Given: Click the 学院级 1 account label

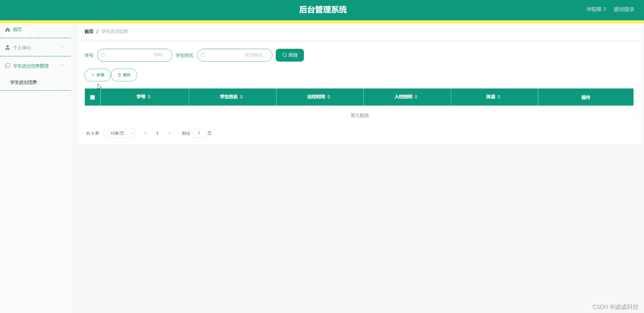Looking at the screenshot, I should 596,9.
